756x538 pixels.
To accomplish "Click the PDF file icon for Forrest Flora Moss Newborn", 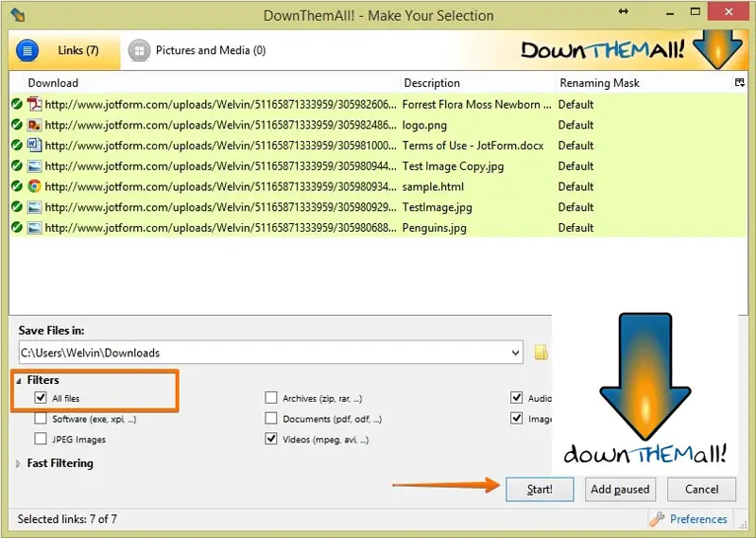I will 34,104.
